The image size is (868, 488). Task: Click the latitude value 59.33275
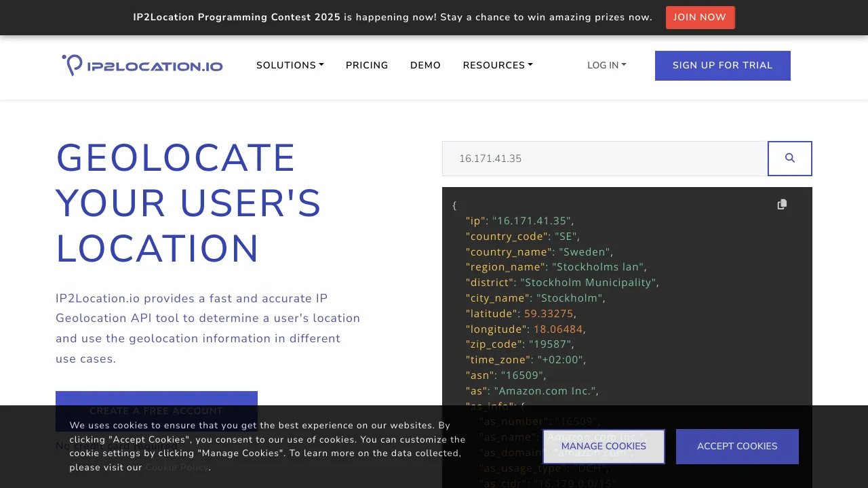[x=549, y=313]
